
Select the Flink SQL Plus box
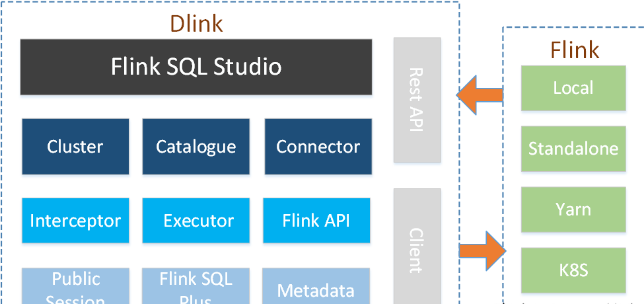coord(196,286)
